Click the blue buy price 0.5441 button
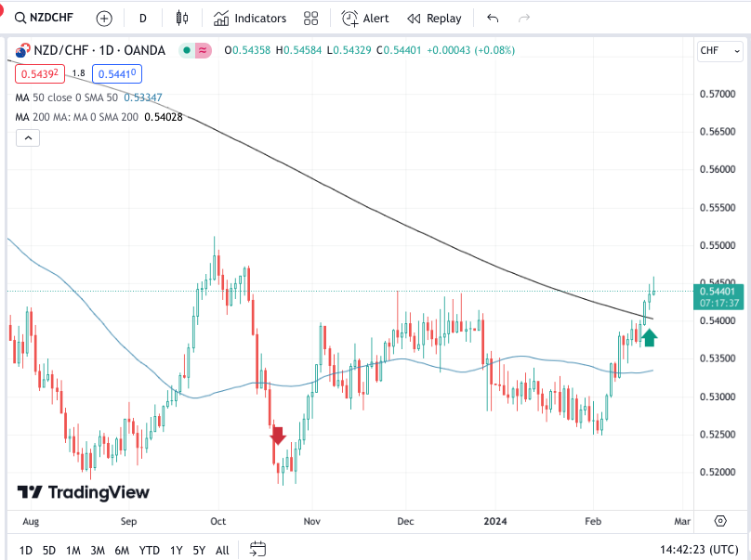751x560 pixels. coord(116,73)
